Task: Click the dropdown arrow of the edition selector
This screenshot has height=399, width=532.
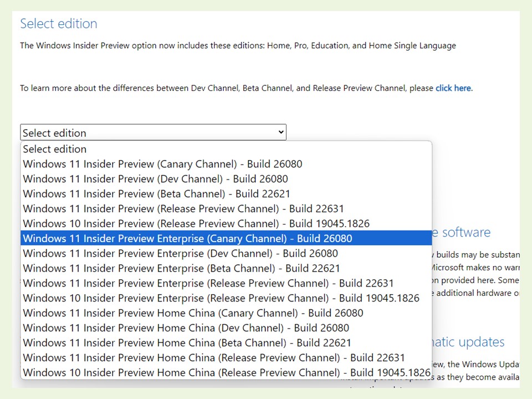Action: pyautogui.click(x=281, y=132)
